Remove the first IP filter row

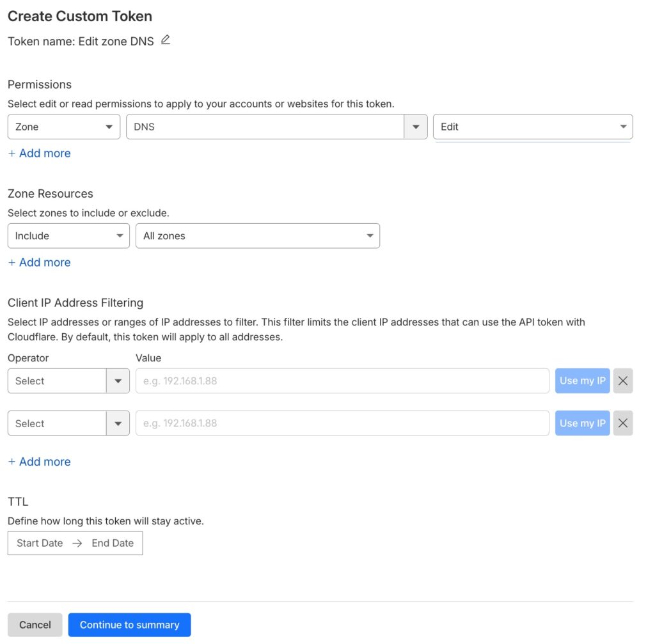pyautogui.click(x=622, y=381)
